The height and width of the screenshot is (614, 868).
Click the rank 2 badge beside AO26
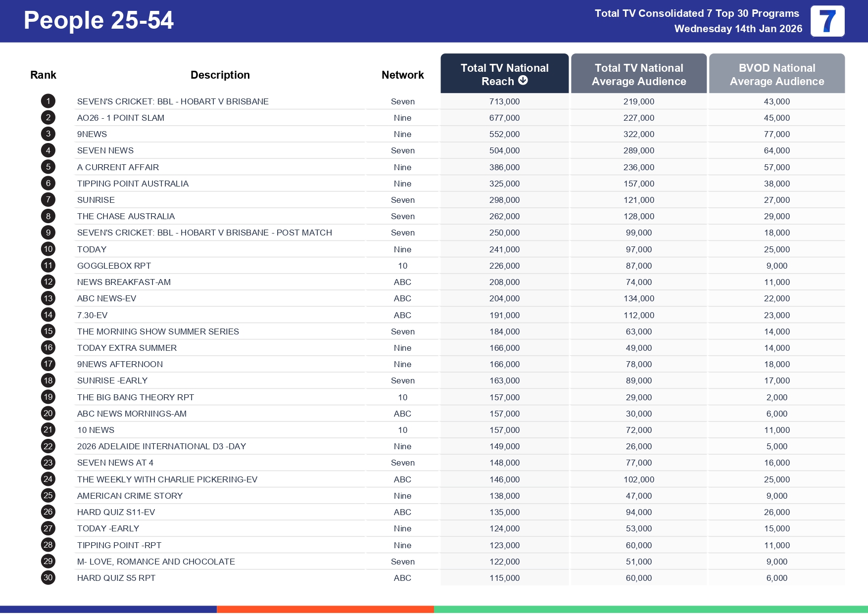pyautogui.click(x=48, y=117)
